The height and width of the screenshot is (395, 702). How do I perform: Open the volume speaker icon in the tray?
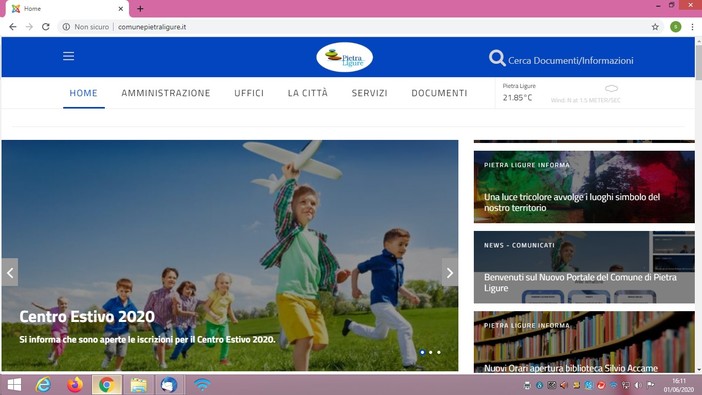tap(638, 385)
